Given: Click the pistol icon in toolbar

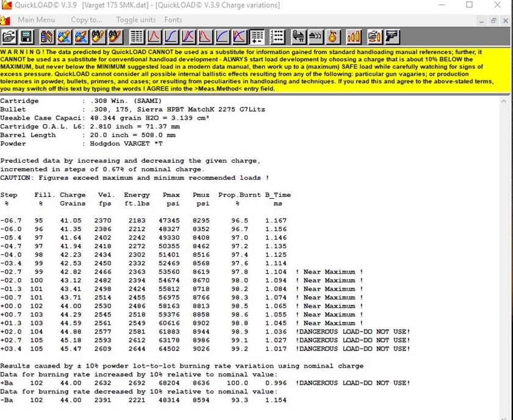Looking at the screenshot, I should 392,37.
